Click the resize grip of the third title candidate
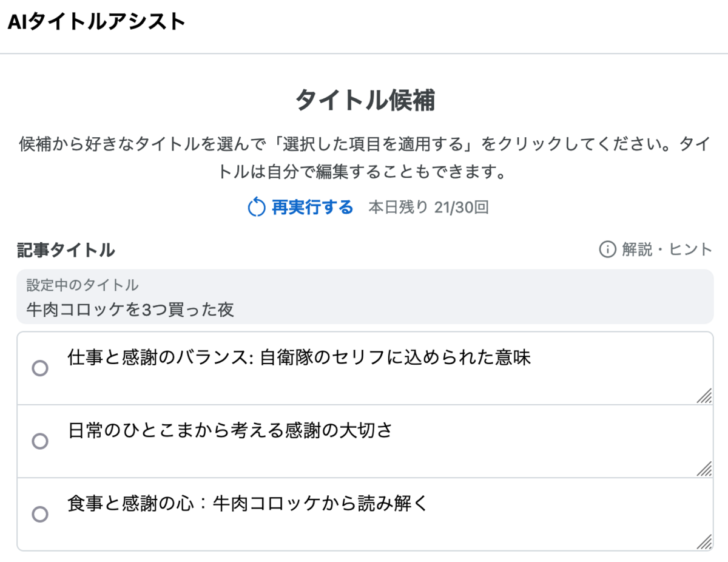728x562 pixels. [704, 542]
